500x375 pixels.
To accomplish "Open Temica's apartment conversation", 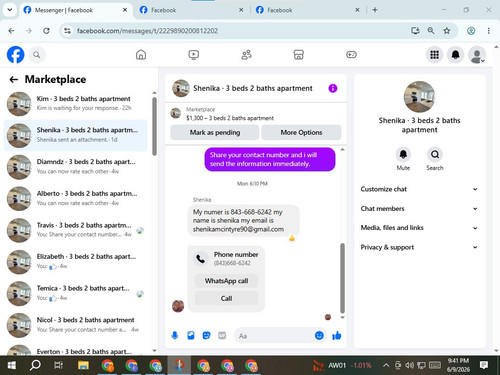I will [x=76, y=293].
